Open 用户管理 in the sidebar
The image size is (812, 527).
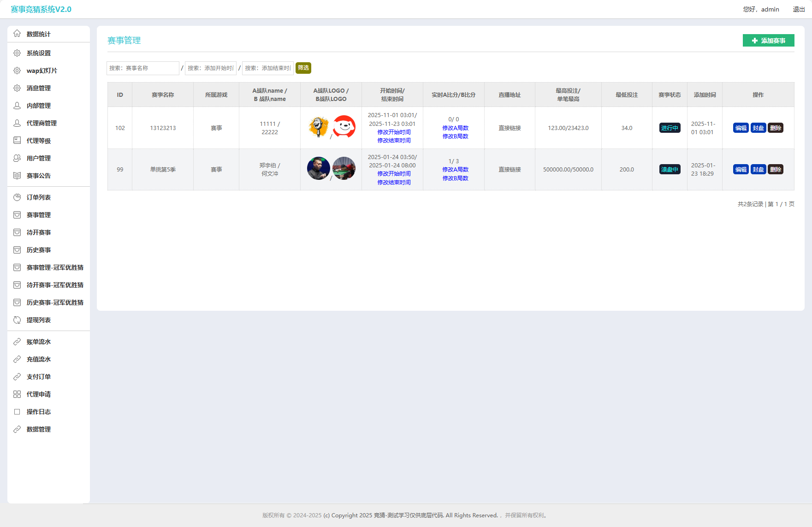pyautogui.click(x=39, y=158)
